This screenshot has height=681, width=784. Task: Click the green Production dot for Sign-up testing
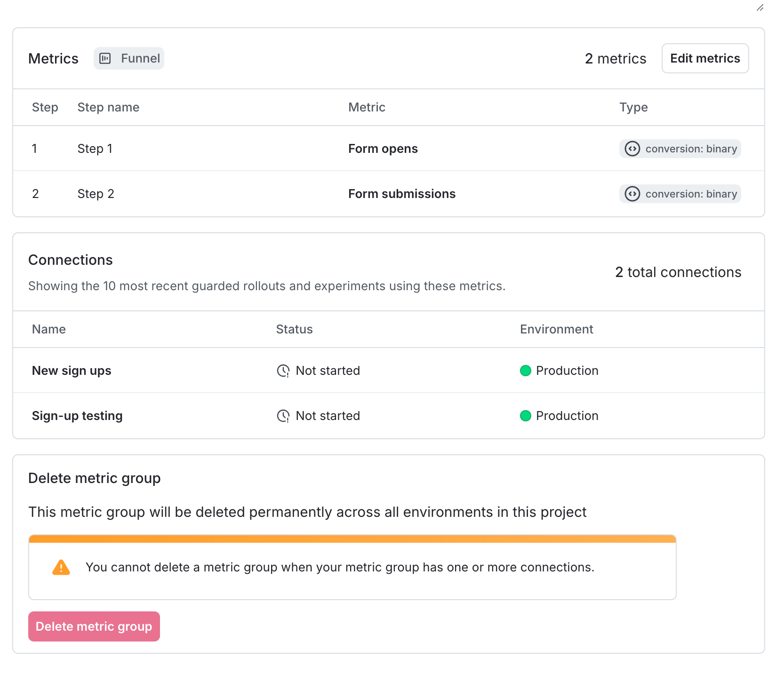[x=526, y=416]
